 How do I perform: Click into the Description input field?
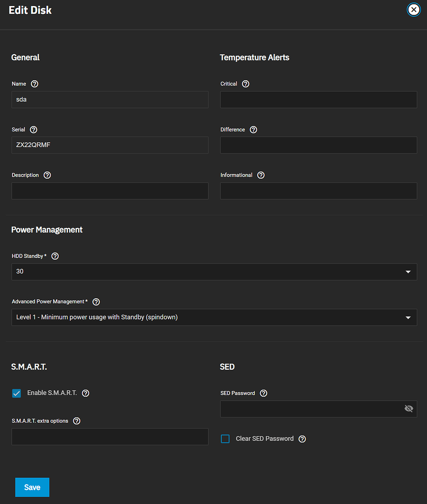coord(110,191)
